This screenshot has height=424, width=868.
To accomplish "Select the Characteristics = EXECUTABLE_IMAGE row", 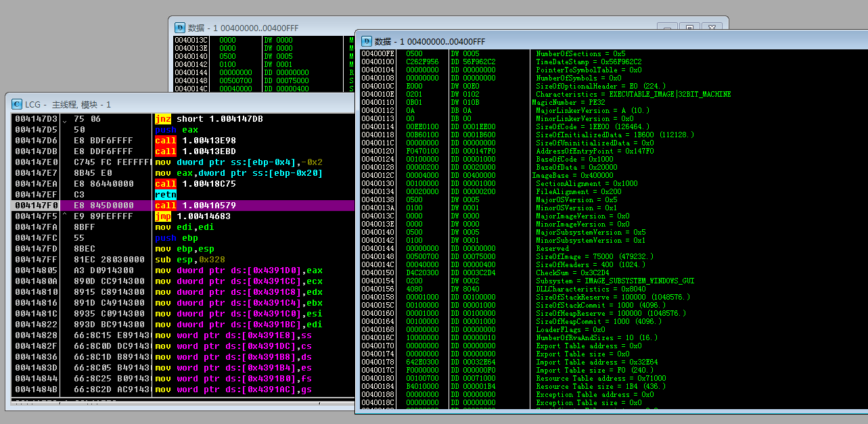I will pyautogui.click(x=633, y=94).
